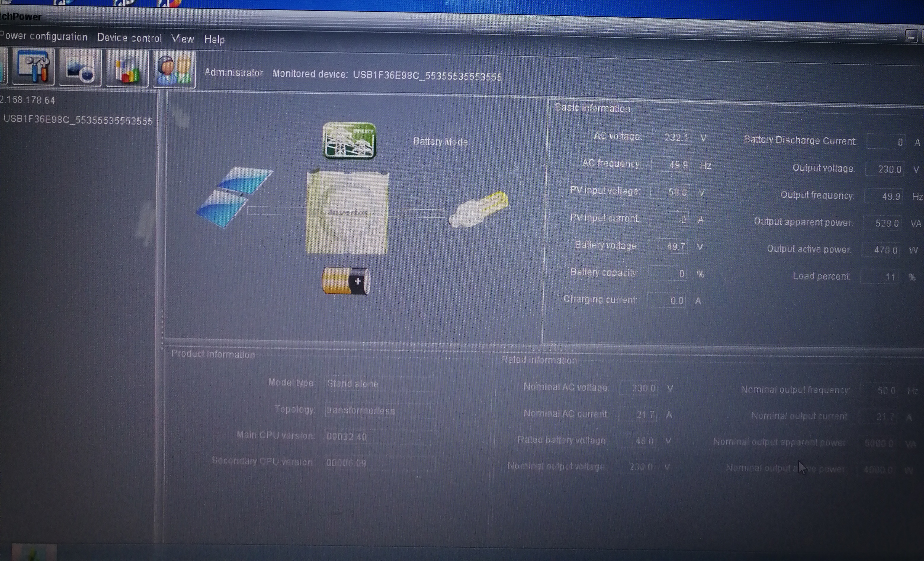
Task: Click the Model type Stand alone field
Action: point(381,384)
